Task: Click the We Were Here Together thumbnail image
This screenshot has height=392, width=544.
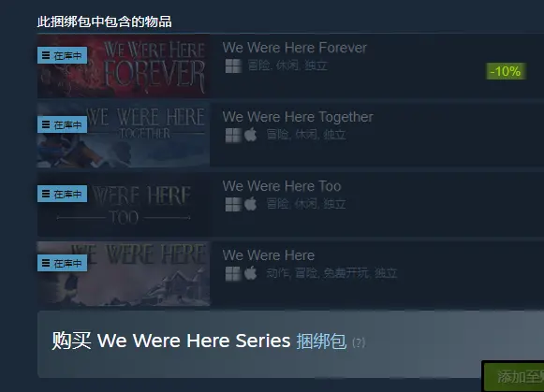Action: (124, 135)
